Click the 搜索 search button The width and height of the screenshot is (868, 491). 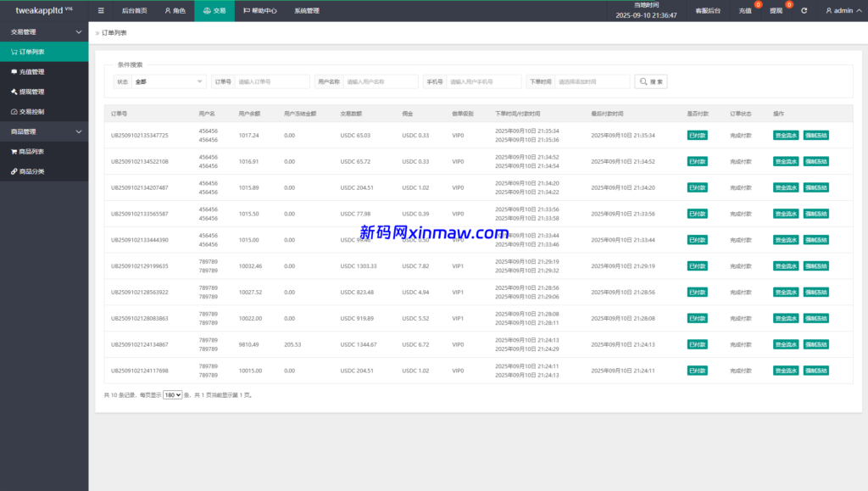650,81
